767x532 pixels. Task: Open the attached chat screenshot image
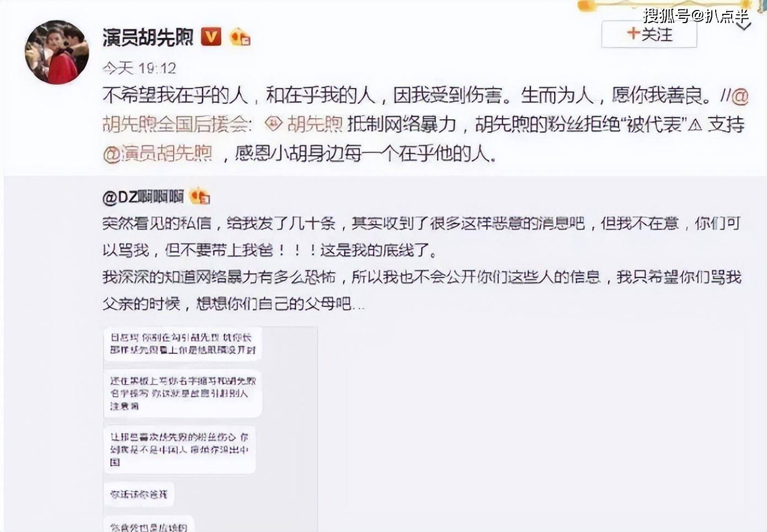[x=210, y=429]
